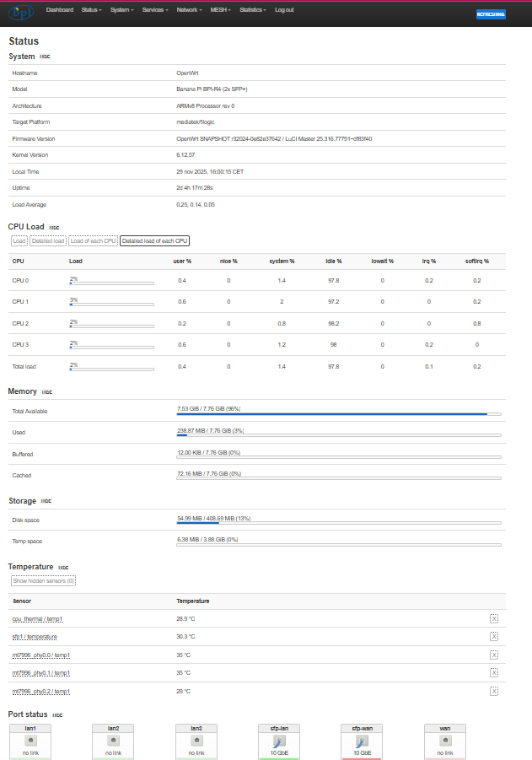The image size is (532, 760).
Task: Click the wan port icon
Action: 444,740
